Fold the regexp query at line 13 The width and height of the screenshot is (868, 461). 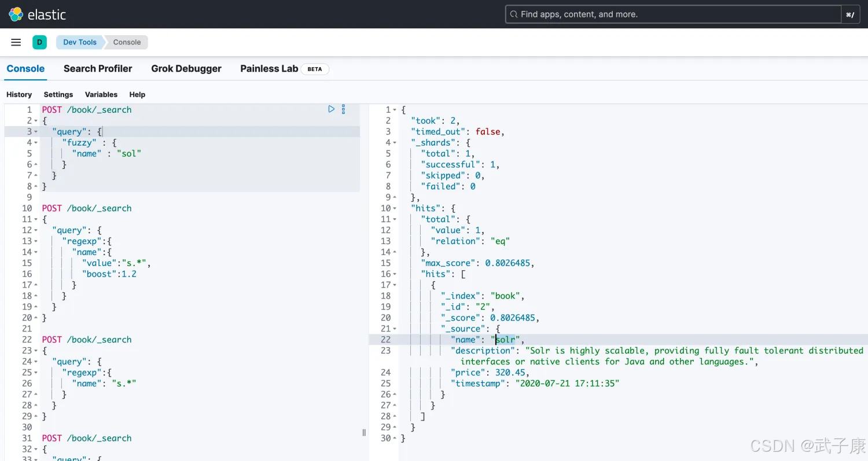(36, 241)
